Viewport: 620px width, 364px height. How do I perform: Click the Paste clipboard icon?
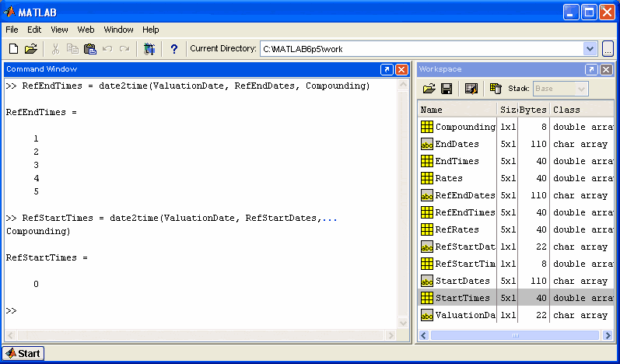pyautogui.click(x=90, y=49)
